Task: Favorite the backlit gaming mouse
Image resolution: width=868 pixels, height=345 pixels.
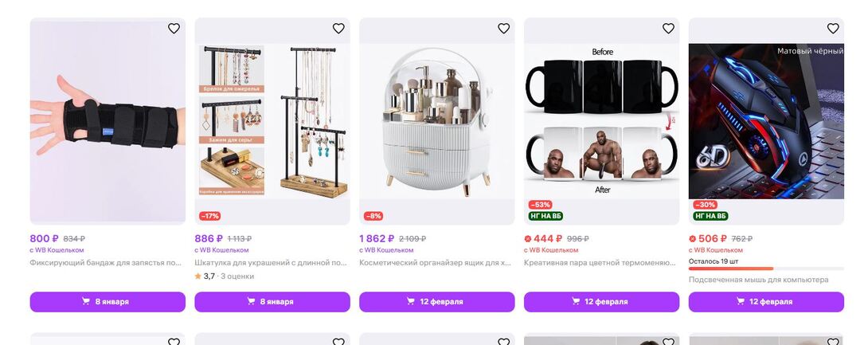Action: (x=833, y=28)
